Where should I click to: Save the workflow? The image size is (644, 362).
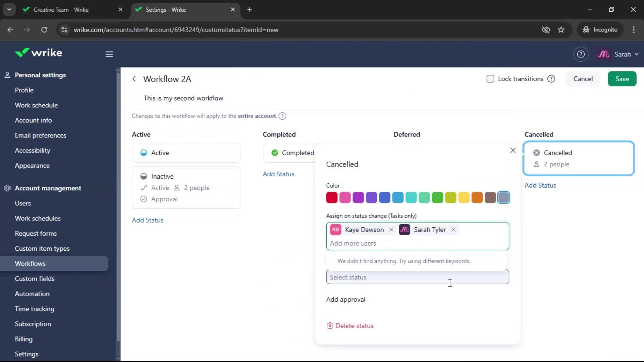[x=622, y=79]
